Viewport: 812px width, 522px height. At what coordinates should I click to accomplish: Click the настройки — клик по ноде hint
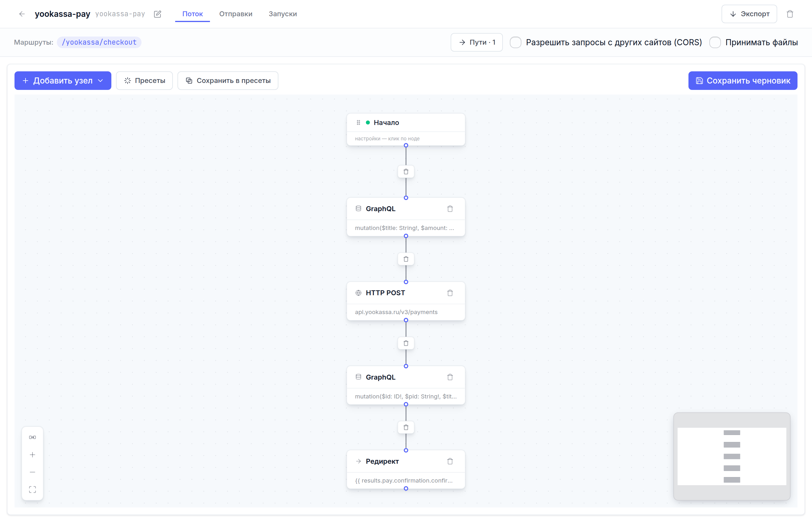coord(387,139)
